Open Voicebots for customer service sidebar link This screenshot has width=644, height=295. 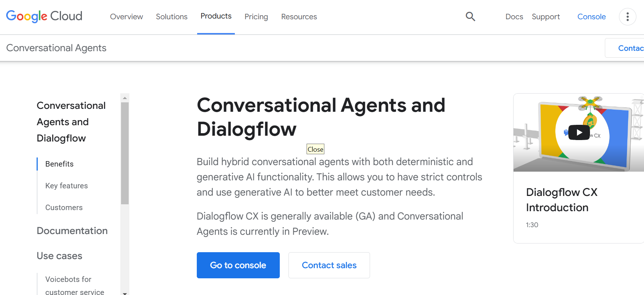pos(75,286)
